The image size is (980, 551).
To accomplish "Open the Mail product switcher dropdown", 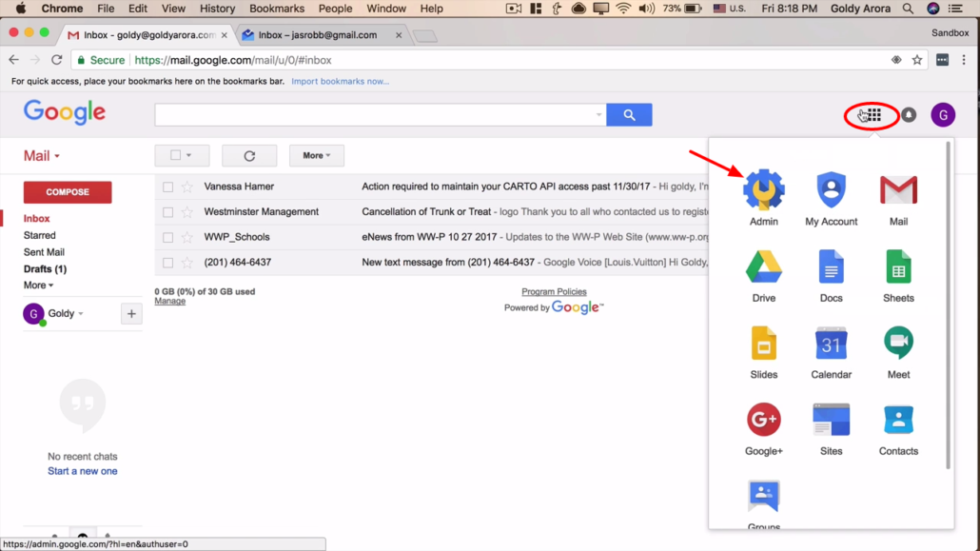I will [42, 156].
